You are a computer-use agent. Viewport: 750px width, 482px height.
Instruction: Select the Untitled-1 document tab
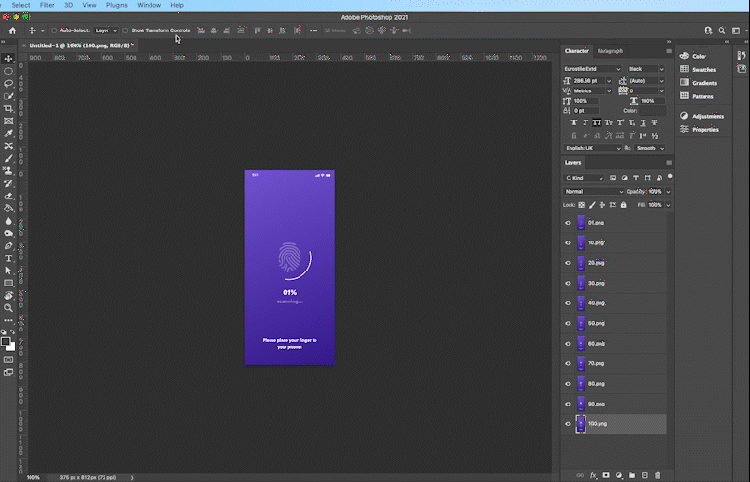pyautogui.click(x=79, y=45)
